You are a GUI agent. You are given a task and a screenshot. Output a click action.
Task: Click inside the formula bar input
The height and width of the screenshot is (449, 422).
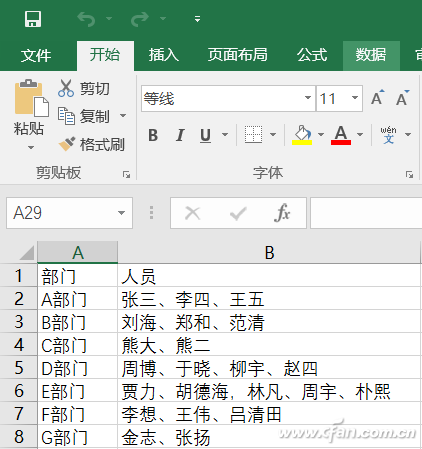[366, 213]
